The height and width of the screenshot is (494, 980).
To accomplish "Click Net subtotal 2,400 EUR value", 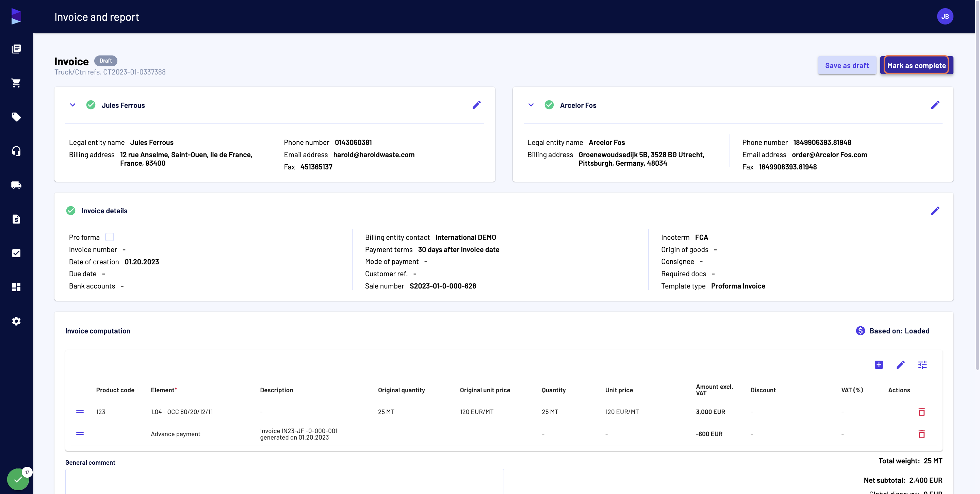I will pos(926,480).
